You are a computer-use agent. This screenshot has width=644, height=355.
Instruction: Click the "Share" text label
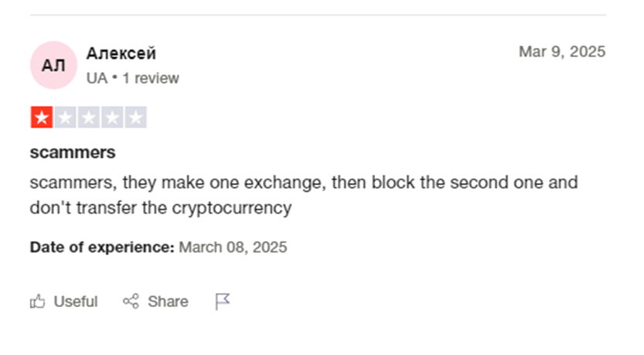click(x=168, y=302)
